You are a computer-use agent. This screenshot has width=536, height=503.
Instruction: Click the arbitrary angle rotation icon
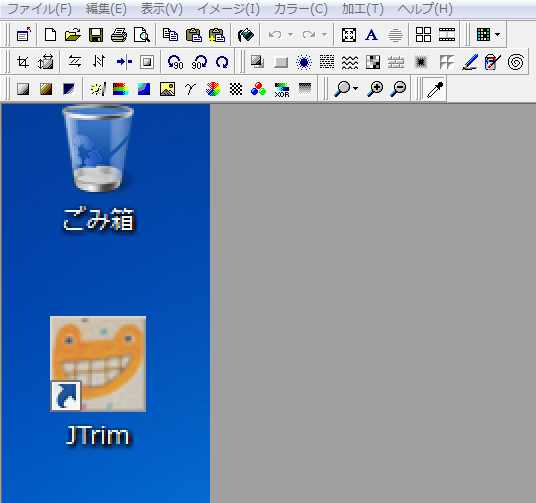tap(222, 62)
